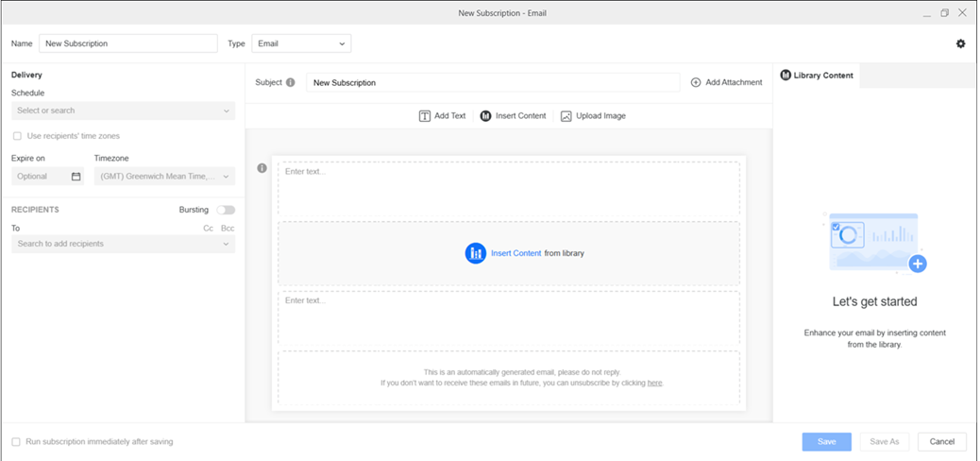The width and height of the screenshot is (980, 461).
Task: Click the Name input field
Action: [x=128, y=43]
